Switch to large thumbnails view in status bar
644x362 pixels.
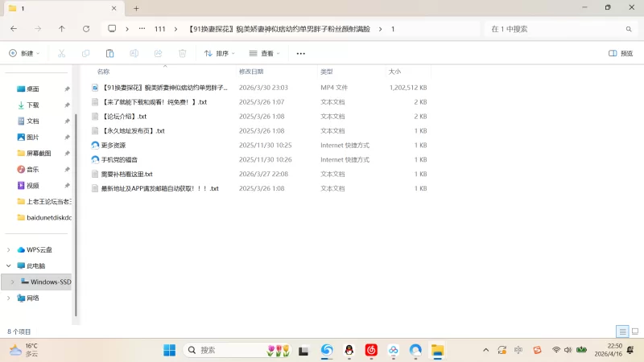(x=634, y=331)
